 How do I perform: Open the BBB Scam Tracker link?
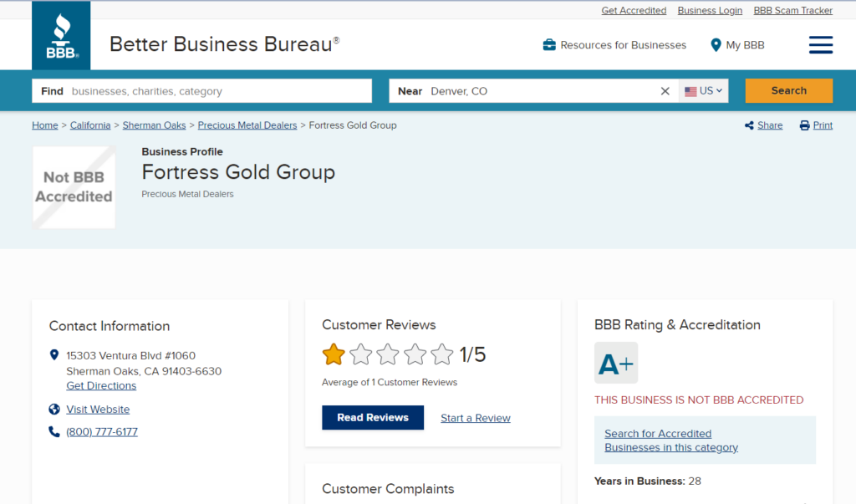click(x=792, y=10)
